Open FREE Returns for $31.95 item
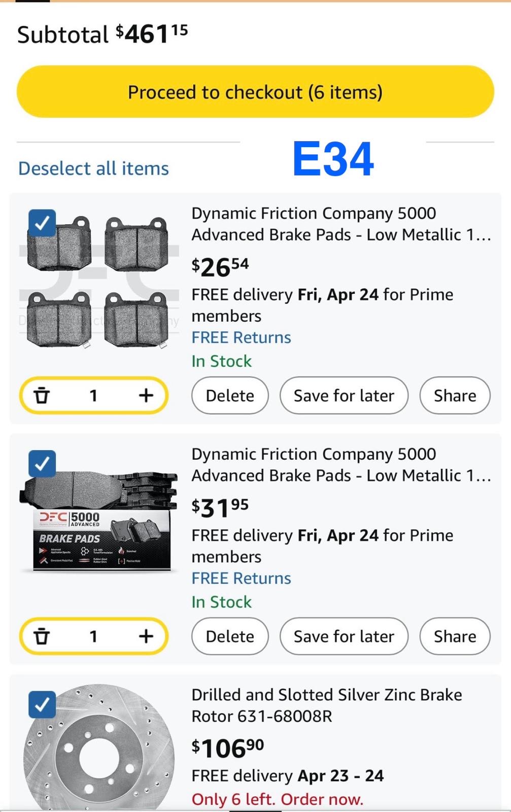511x812 pixels. pos(241,578)
